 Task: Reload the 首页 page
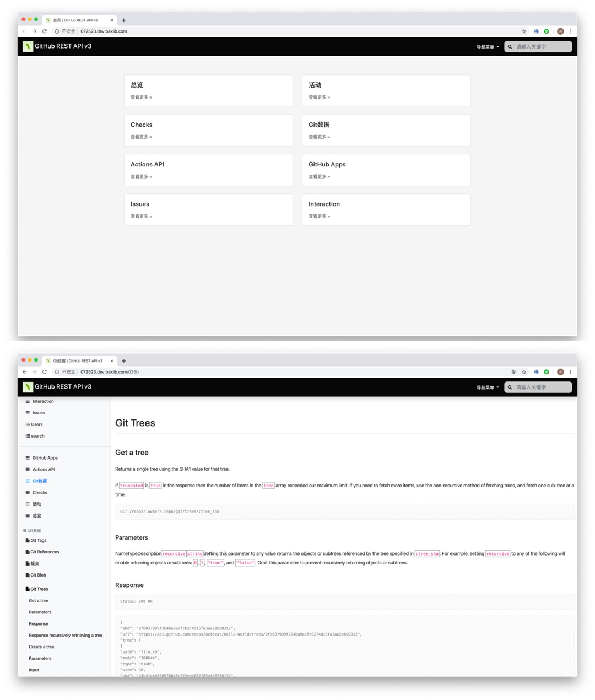pyautogui.click(x=45, y=31)
